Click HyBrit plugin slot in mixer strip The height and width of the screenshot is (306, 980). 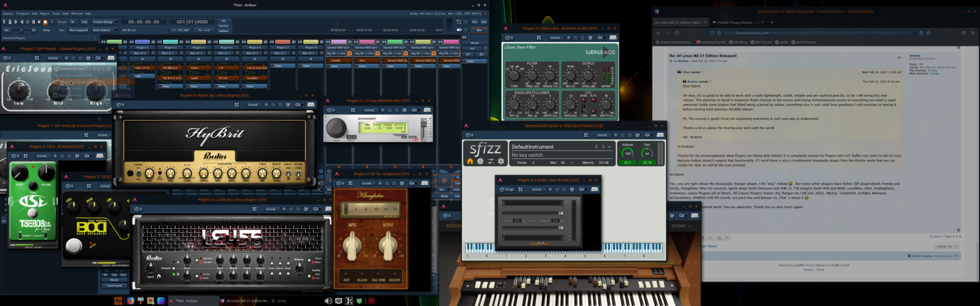(x=198, y=68)
